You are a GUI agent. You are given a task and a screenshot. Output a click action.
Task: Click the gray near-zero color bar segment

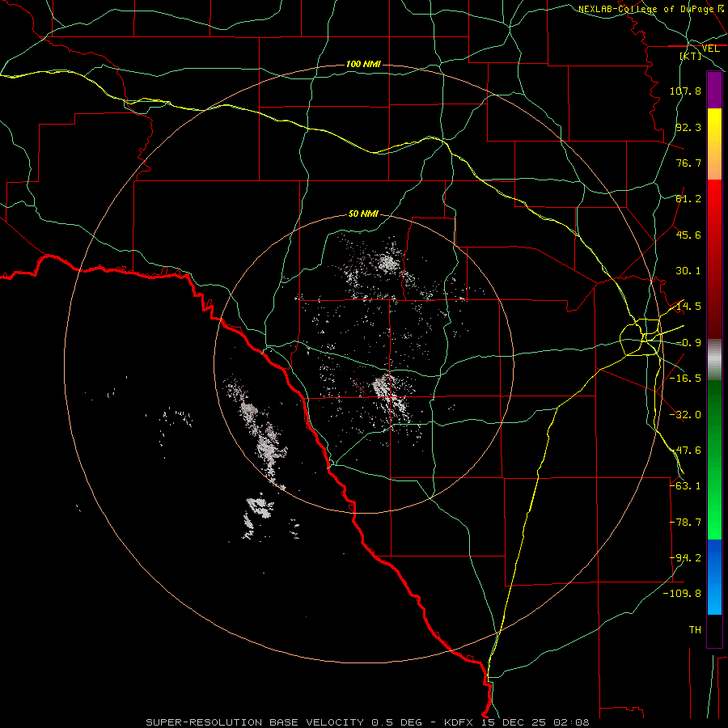tap(714, 360)
